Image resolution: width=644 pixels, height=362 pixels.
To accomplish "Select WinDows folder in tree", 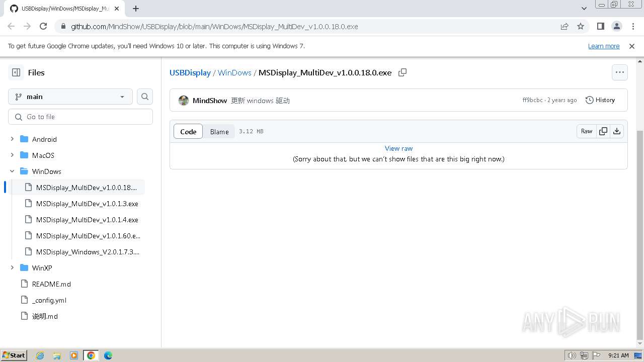I will 47,171.
